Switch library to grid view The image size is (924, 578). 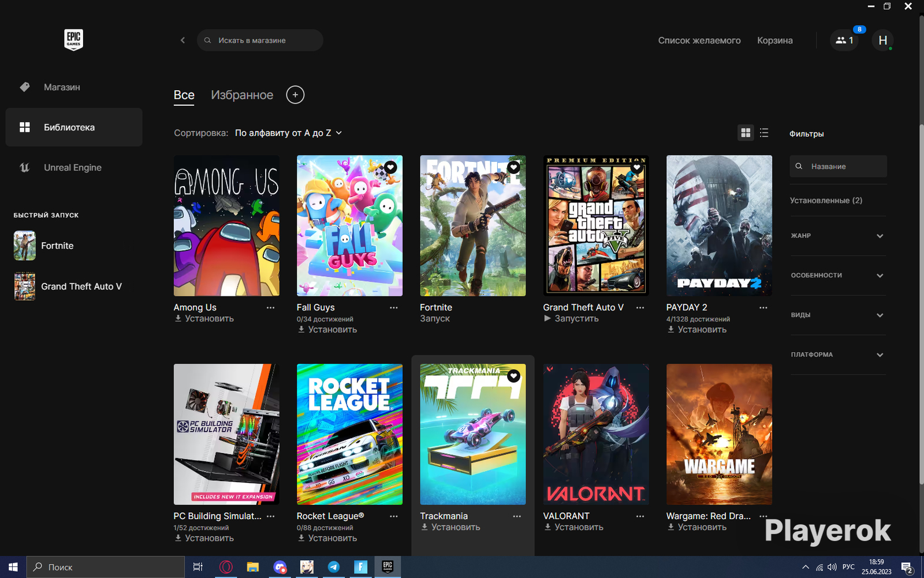[746, 133]
